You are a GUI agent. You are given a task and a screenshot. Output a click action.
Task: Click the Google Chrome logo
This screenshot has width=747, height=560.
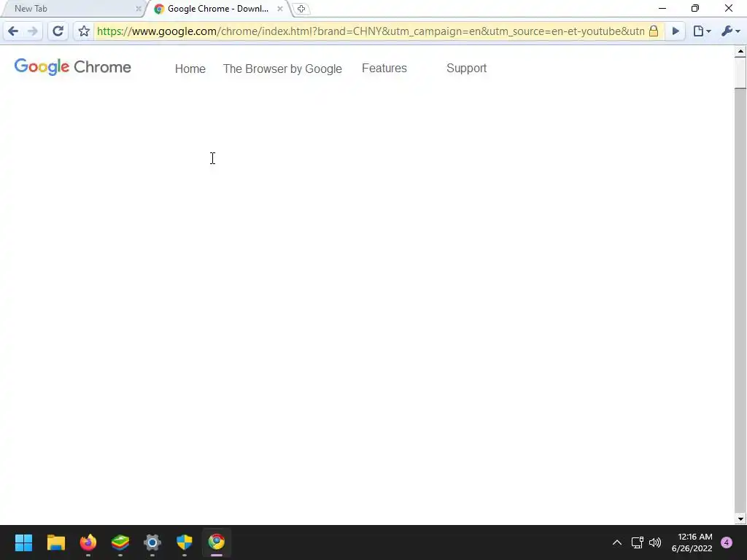point(72,67)
